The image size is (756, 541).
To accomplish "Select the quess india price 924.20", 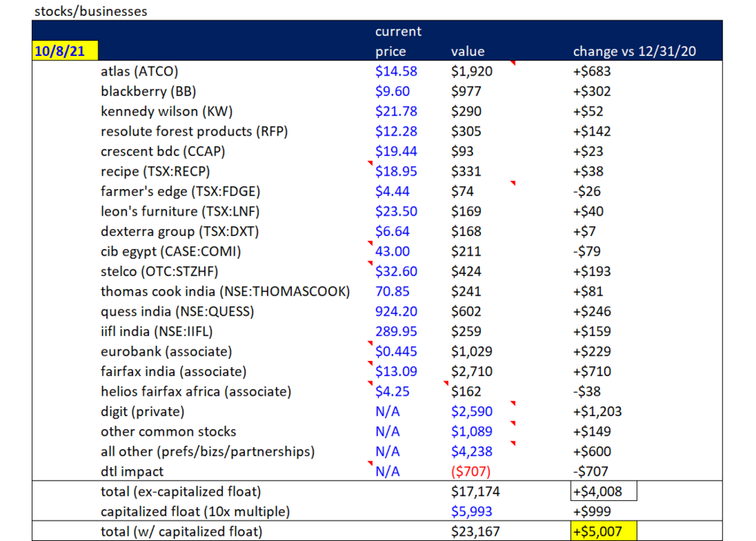I will [x=396, y=311].
